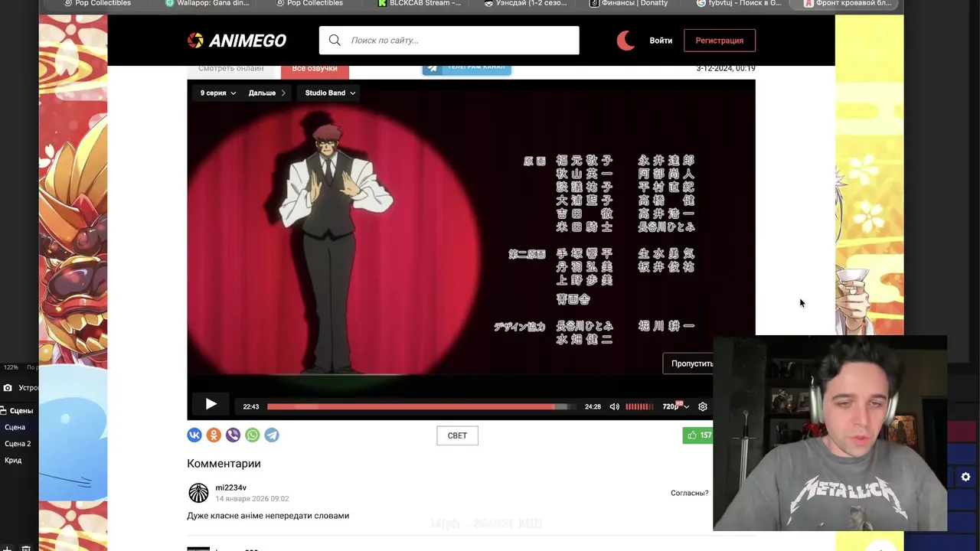Screen dimensions: 980x551
Task: Click the current time 22:43 label
Action: pyautogui.click(x=250, y=407)
